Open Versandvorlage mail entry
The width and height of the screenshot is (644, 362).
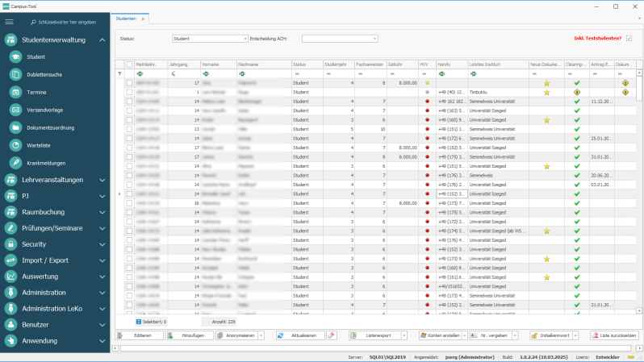[x=44, y=110]
